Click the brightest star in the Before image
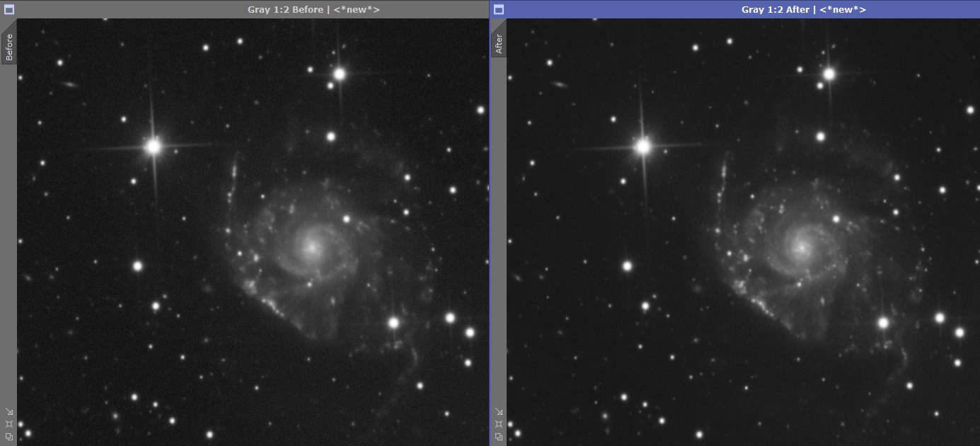Screen dimensions: 980x446 pyautogui.click(x=154, y=147)
